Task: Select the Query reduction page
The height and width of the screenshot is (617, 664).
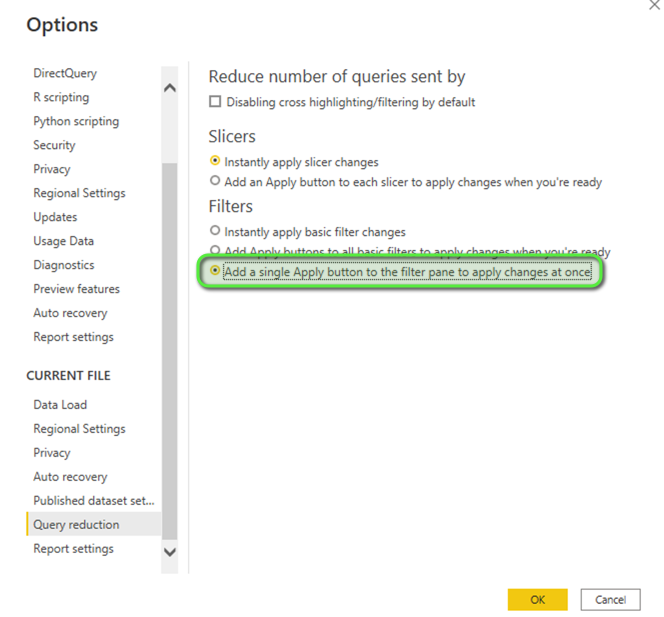Action: tap(94, 524)
